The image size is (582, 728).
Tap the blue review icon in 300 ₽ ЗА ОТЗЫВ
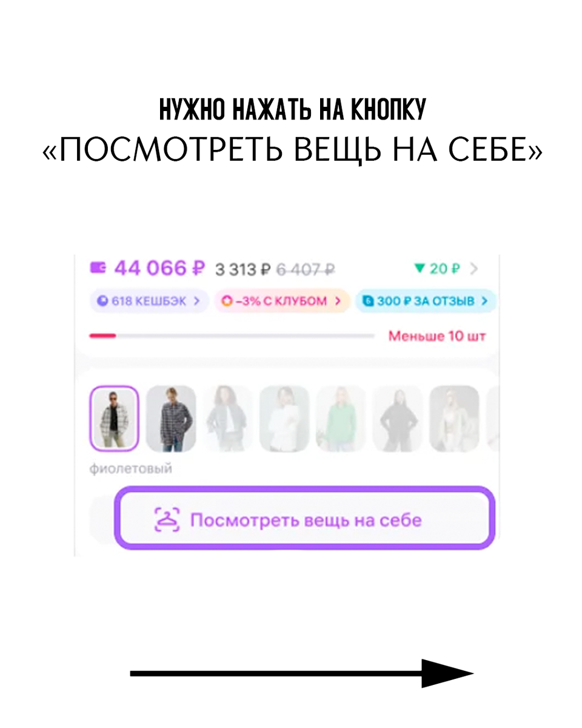click(367, 301)
